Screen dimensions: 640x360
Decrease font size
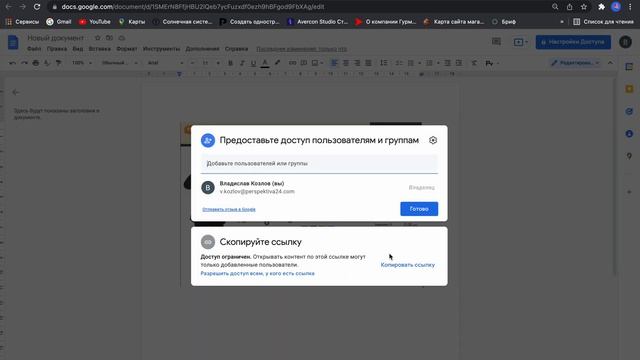coord(193,63)
